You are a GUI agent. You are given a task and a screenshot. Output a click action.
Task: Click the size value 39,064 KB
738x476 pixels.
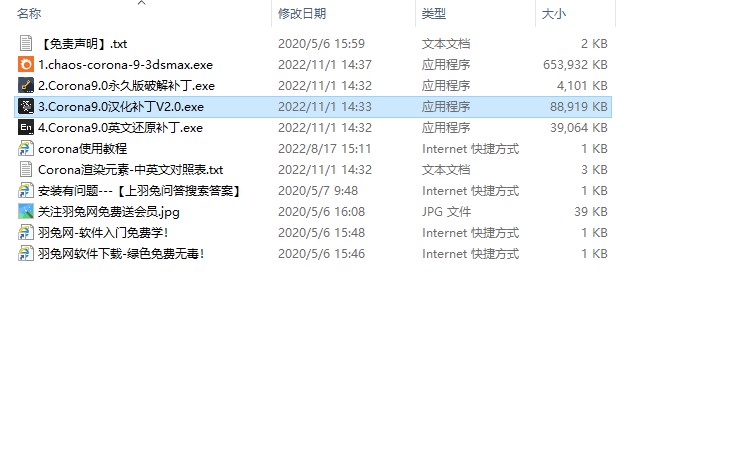(x=579, y=128)
